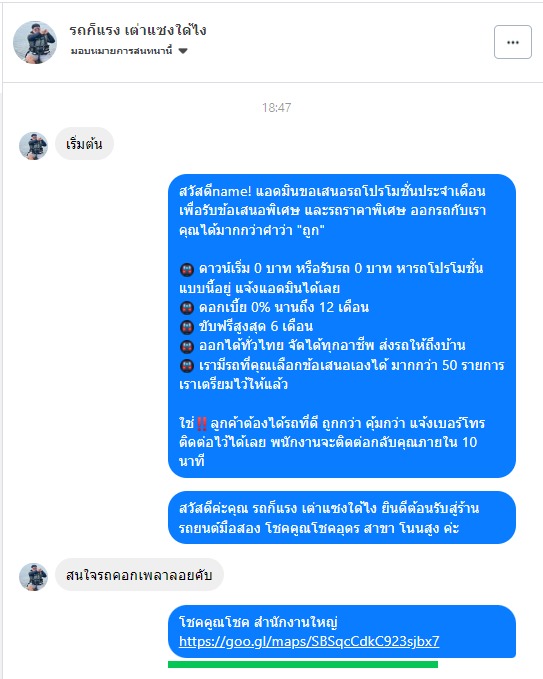Click avatar beside สนใจรถคอกเพลาลอยคับ message
Viewport: 543px width, 679px height.
coord(33,577)
